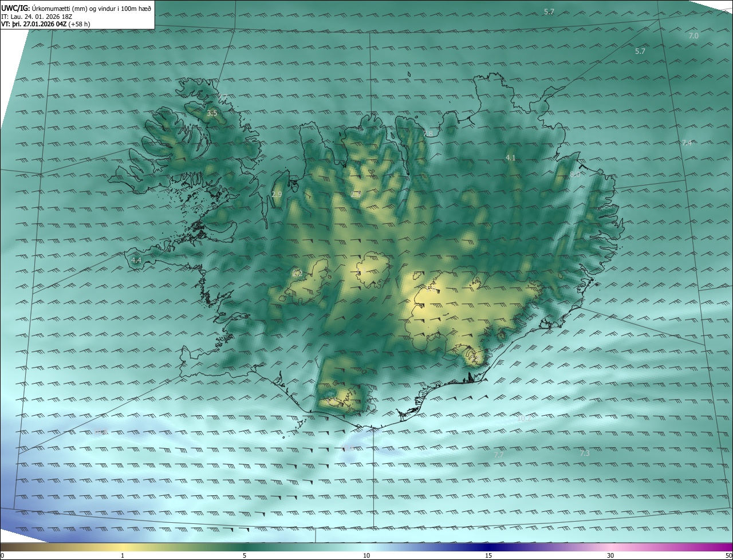Click the 30 tick on colour scale
This screenshot has height=560, width=733.
click(x=610, y=555)
